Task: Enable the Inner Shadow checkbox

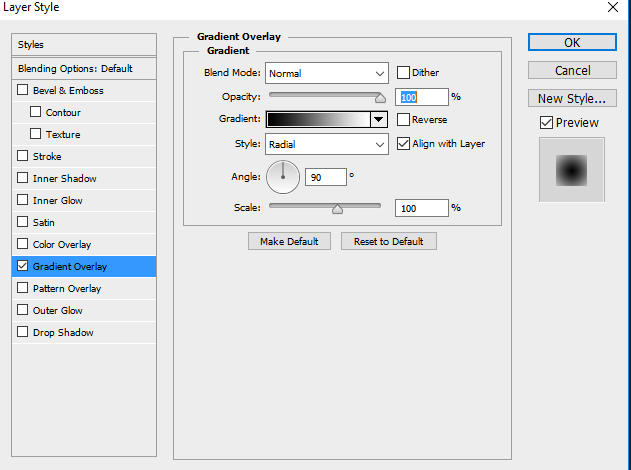Action: point(23,177)
